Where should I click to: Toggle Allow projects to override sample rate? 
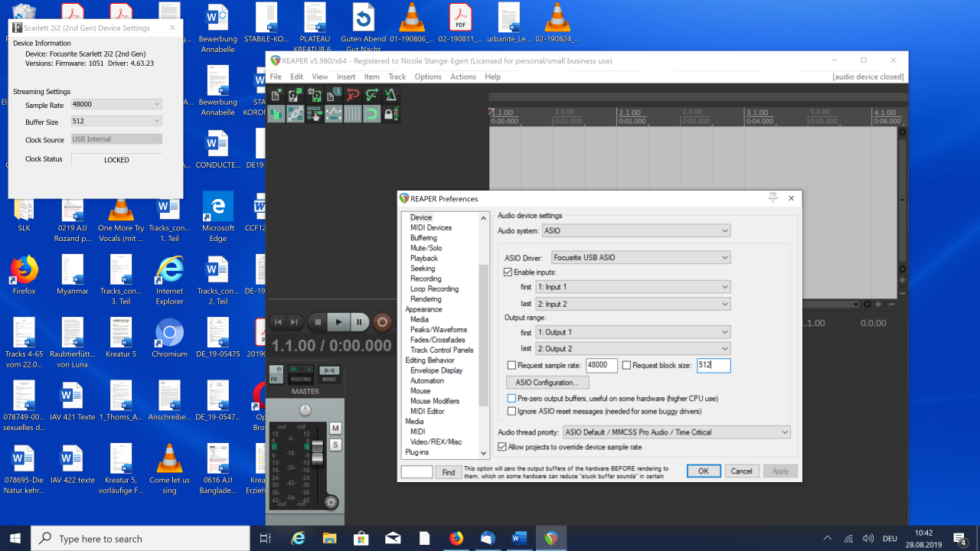pyautogui.click(x=502, y=447)
